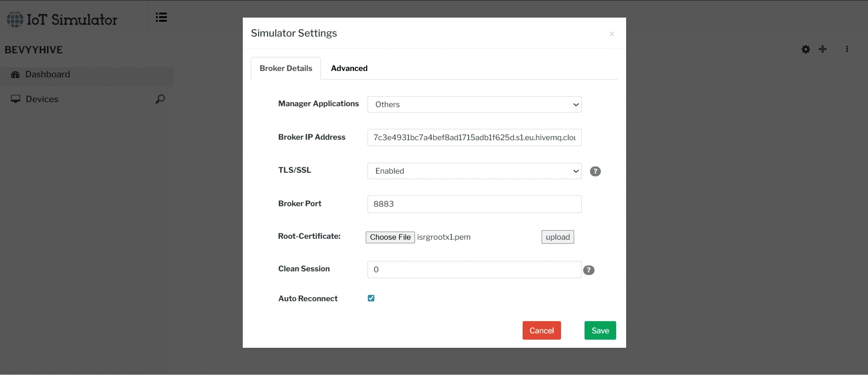Click the isrgrootx1.pem file name
Screen dimensions: 868x375
443,237
